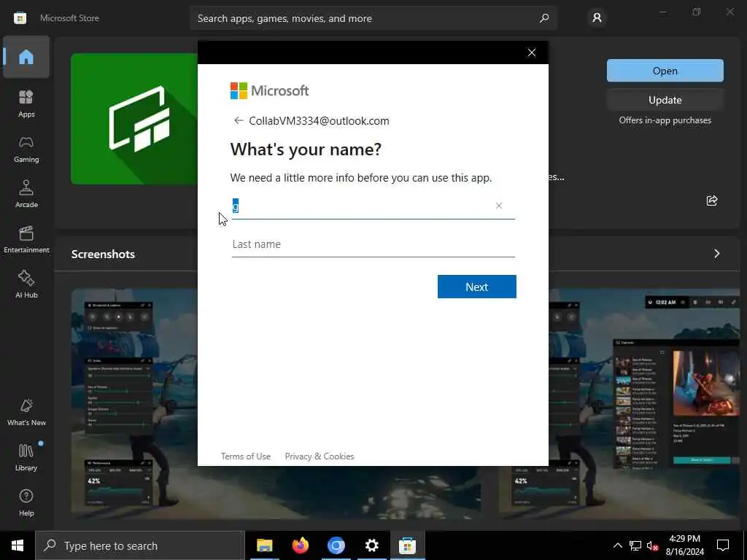This screenshot has width=747, height=560.
Task: Click the search magnifier icon in Store
Action: point(544,18)
